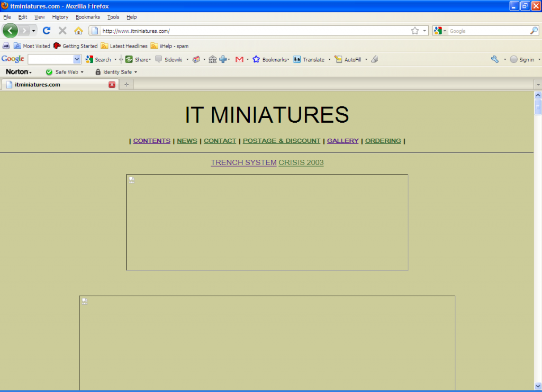Viewport: 542px width, 392px height.
Task: Open the History menu
Action: coord(60,17)
